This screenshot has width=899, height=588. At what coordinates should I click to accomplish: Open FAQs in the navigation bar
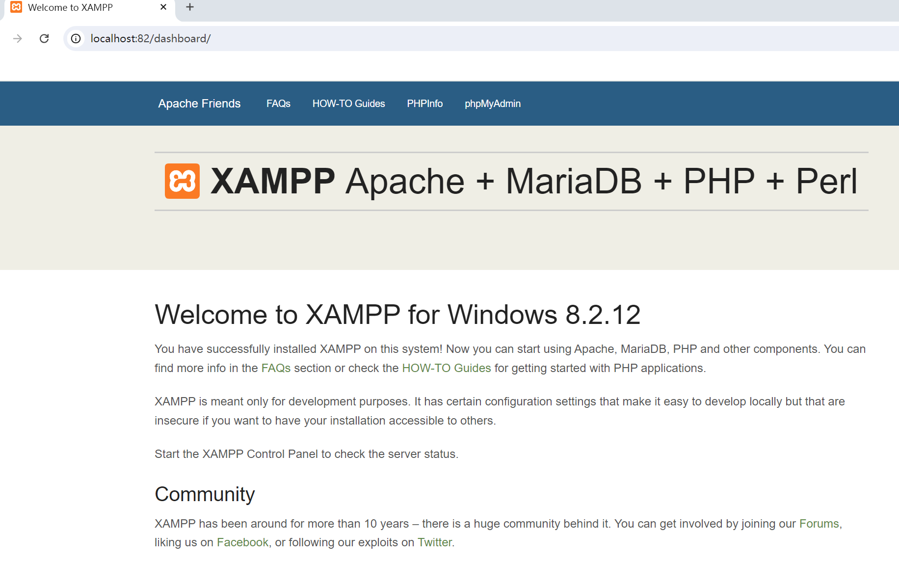click(278, 104)
